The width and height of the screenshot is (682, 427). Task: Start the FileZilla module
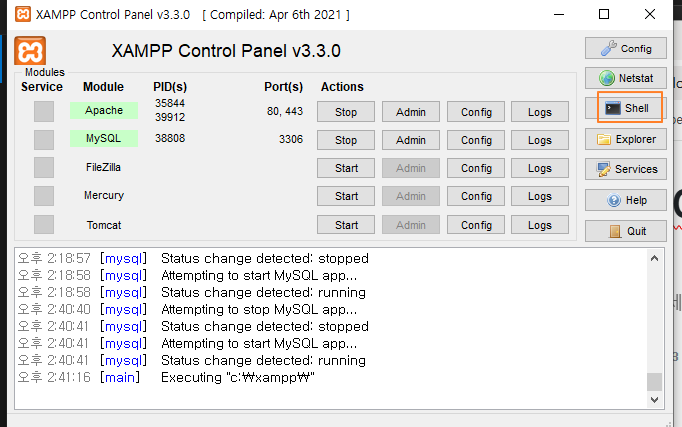[x=346, y=168]
